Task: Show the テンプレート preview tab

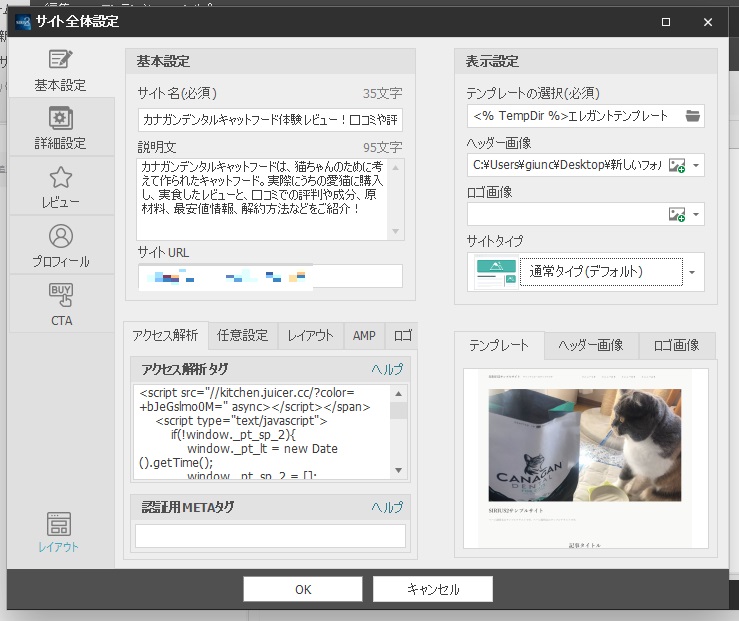Action: 499,345
